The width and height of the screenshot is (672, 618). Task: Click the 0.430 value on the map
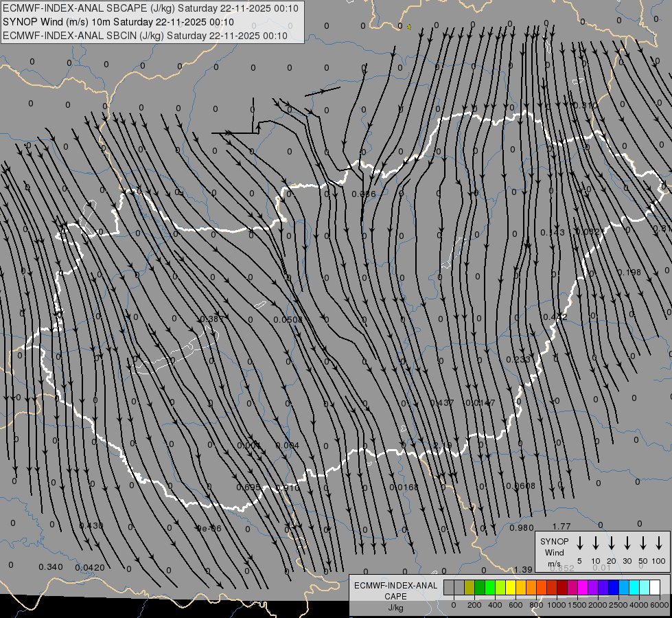91,525
